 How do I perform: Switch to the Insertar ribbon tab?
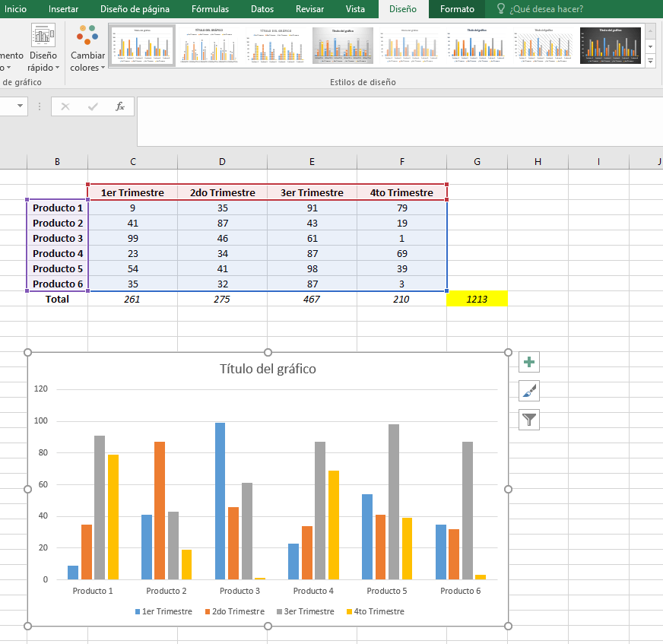(63, 10)
